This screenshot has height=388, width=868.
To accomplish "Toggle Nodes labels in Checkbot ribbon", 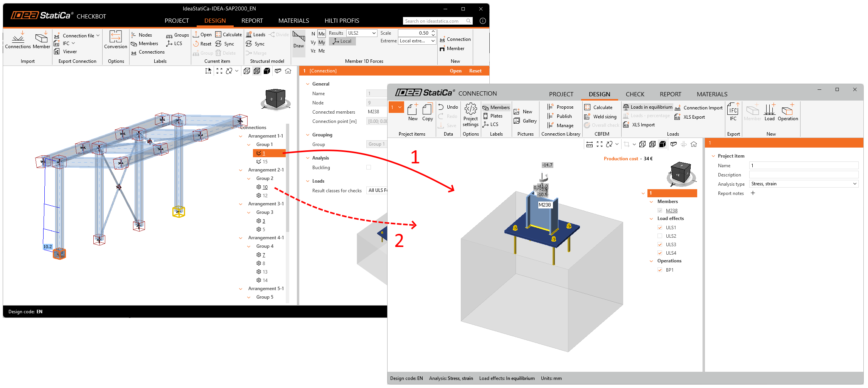I will (x=142, y=35).
